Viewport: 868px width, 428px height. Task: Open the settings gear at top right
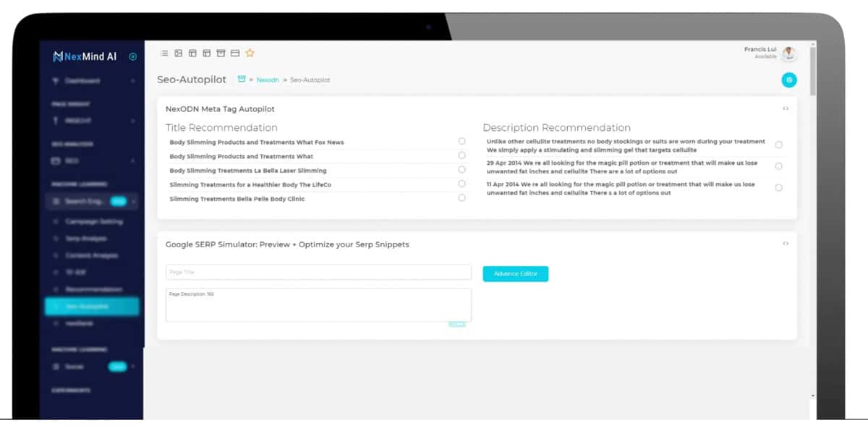coord(789,80)
